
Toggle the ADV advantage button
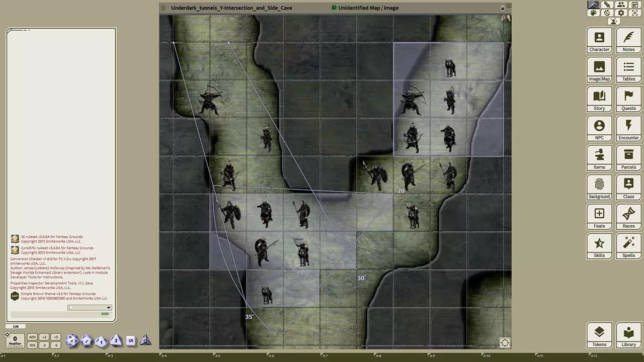tap(33, 337)
